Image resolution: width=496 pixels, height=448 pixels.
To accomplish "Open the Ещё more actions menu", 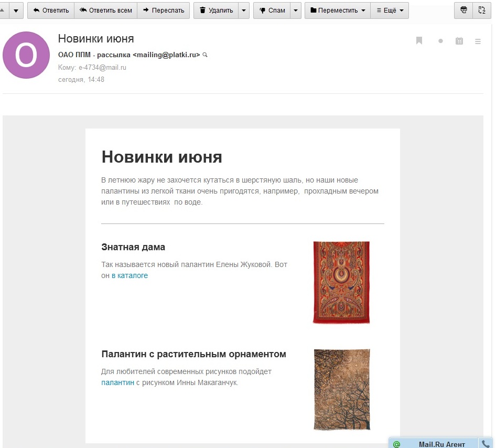I will point(390,10).
